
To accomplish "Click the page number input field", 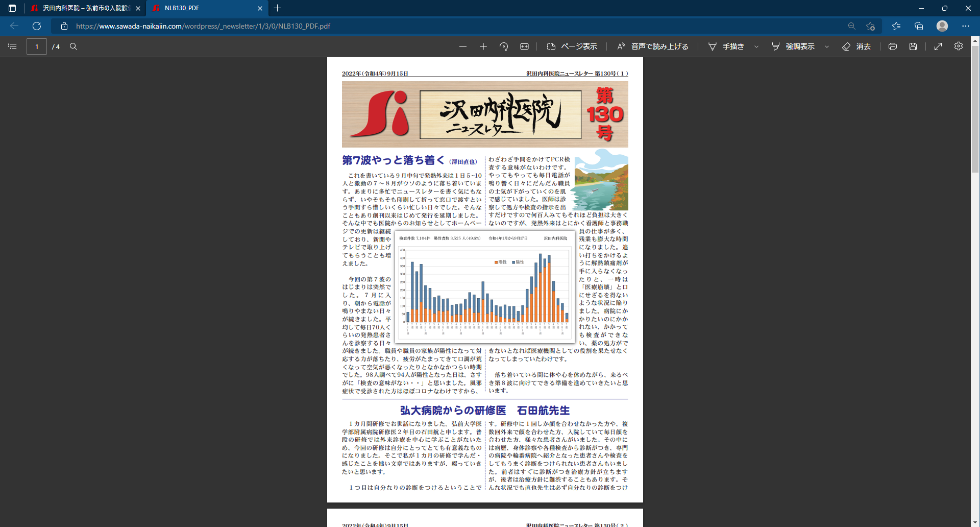I will [37, 46].
